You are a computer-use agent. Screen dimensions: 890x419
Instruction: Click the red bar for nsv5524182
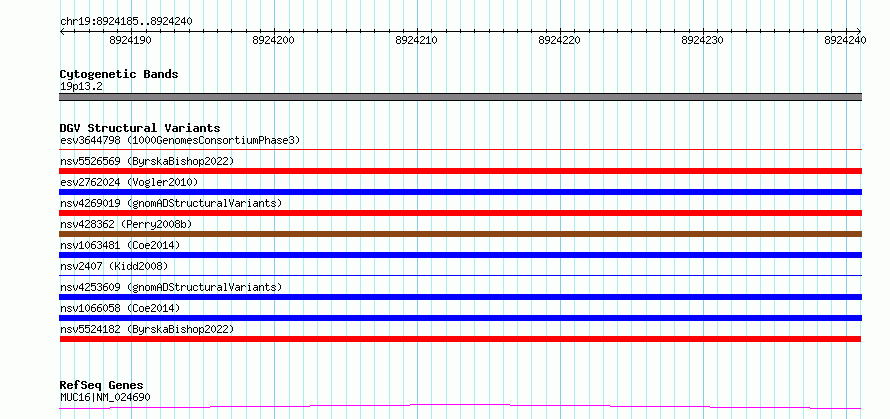[x=460, y=339]
